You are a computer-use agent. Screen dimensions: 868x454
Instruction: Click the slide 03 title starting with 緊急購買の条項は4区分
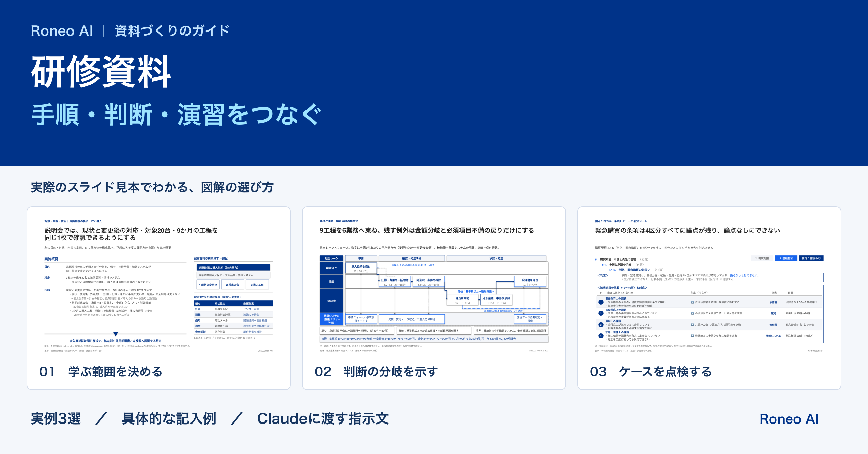click(688, 230)
